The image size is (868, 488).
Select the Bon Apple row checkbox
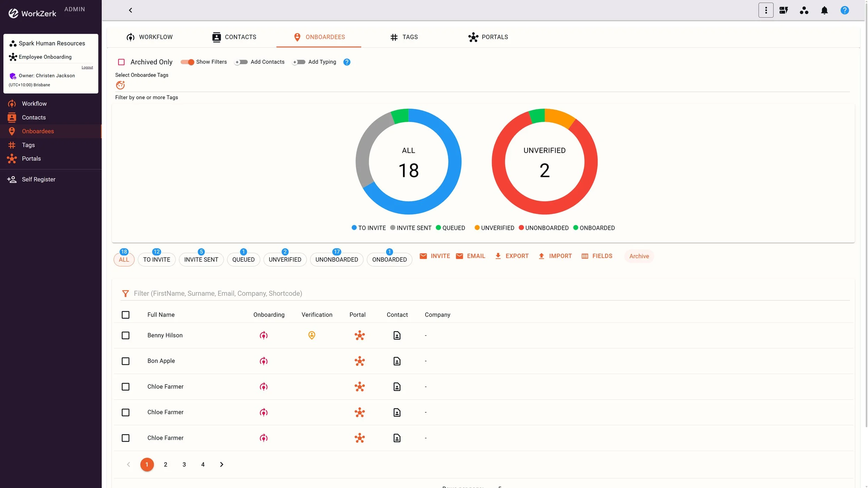tap(125, 361)
